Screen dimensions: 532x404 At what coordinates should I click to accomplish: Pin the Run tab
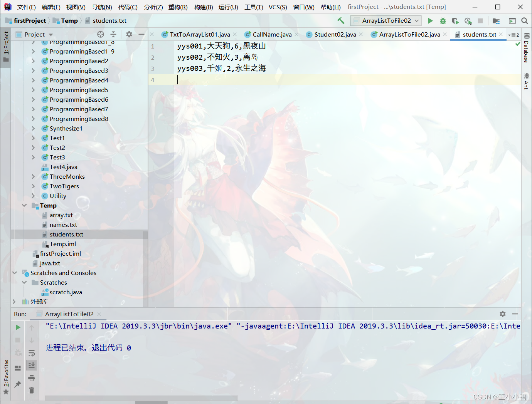pos(18,384)
